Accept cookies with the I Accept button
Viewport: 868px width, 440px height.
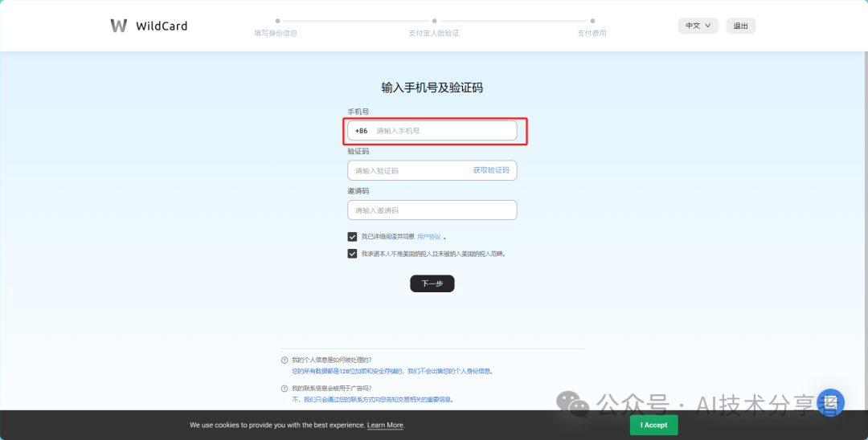click(x=653, y=425)
